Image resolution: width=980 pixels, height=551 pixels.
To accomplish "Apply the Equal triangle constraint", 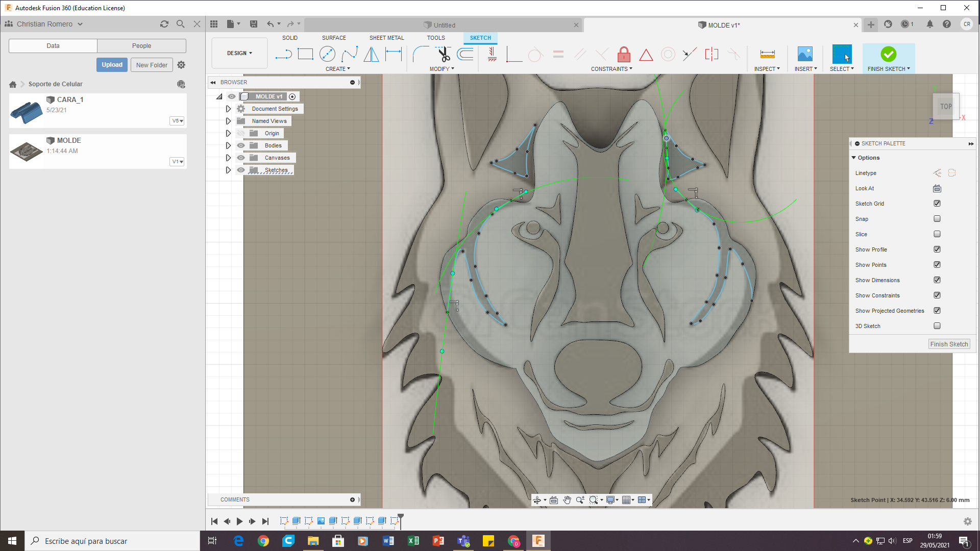I will pos(646,55).
